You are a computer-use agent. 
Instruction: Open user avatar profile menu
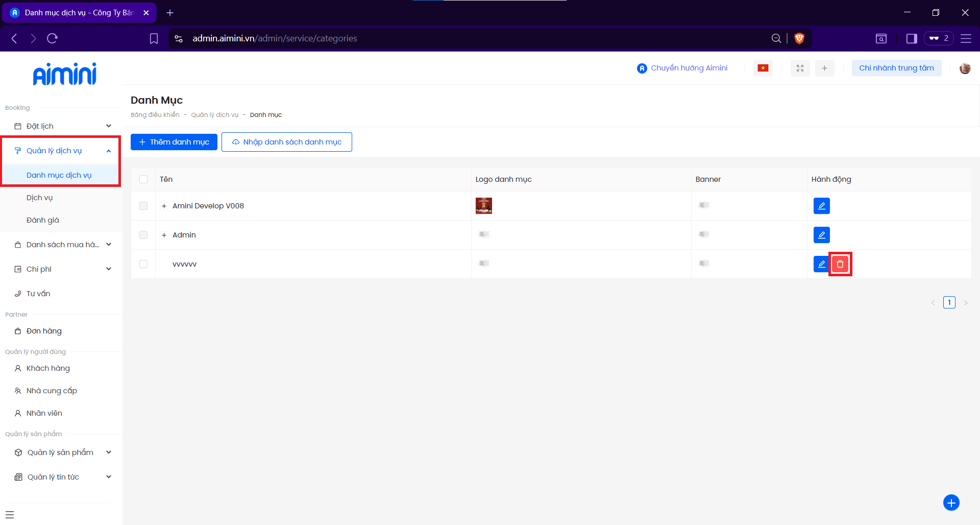(965, 68)
